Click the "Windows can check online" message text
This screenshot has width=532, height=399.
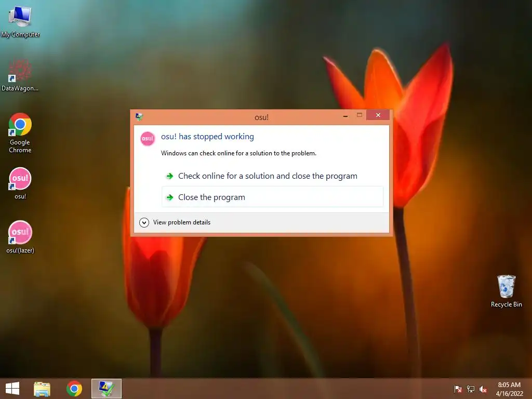click(238, 153)
